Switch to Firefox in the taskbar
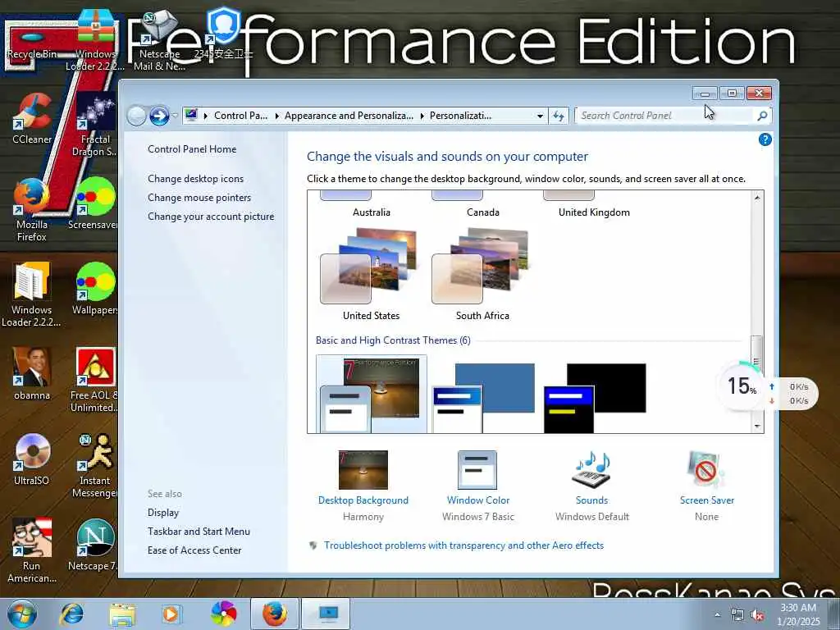 pyautogui.click(x=274, y=614)
